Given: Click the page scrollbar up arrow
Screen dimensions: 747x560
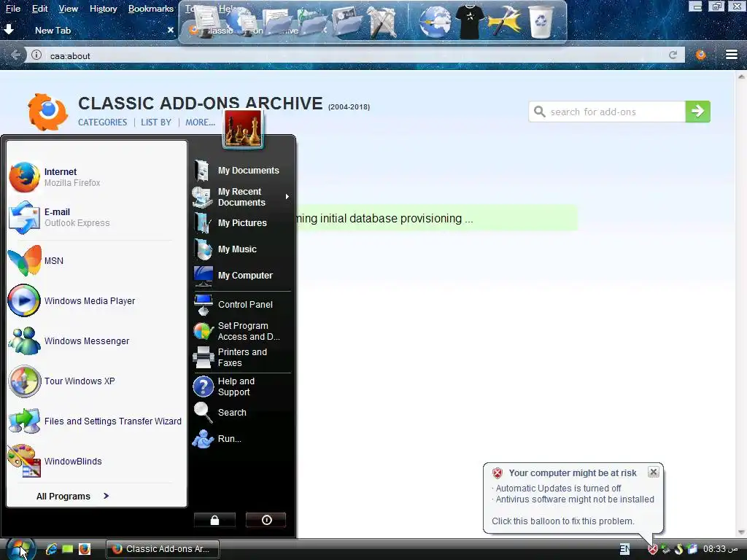Looking at the screenshot, I should point(741,76).
